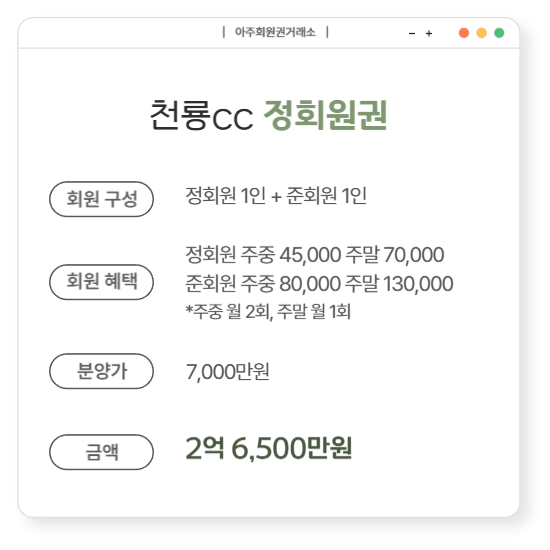This screenshot has width=550, height=550.
Task: Click the 2억 6,500만원 price text
Action: coord(268,448)
